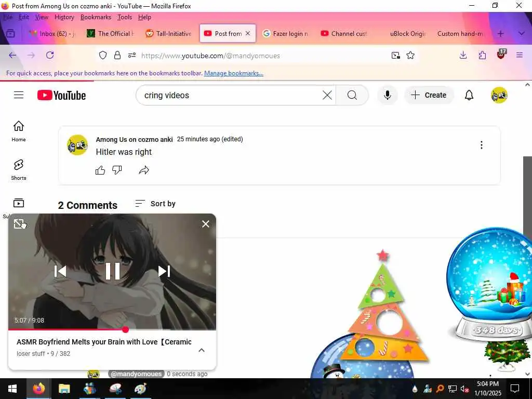
Task: Start voice search with microphone
Action: (387, 96)
